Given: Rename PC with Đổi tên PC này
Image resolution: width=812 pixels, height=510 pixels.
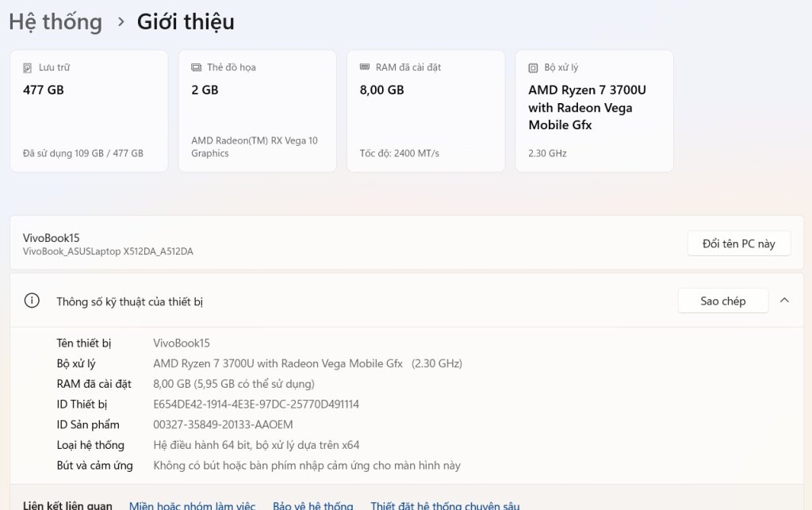Looking at the screenshot, I should tap(739, 243).
